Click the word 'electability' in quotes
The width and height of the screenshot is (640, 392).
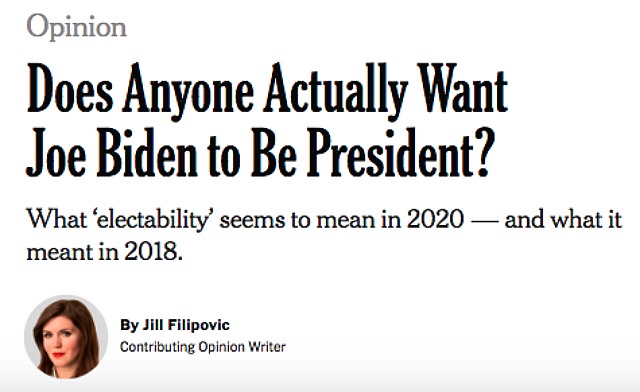(151, 220)
